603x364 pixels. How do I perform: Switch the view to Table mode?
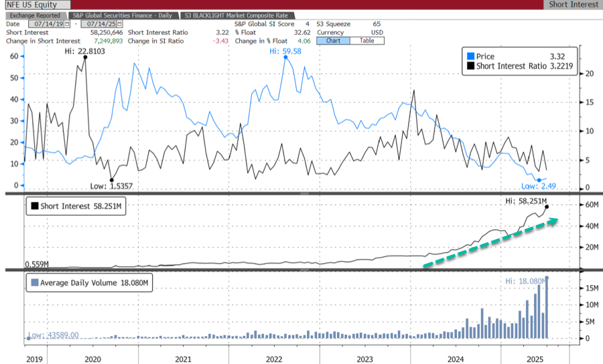tap(366, 40)
